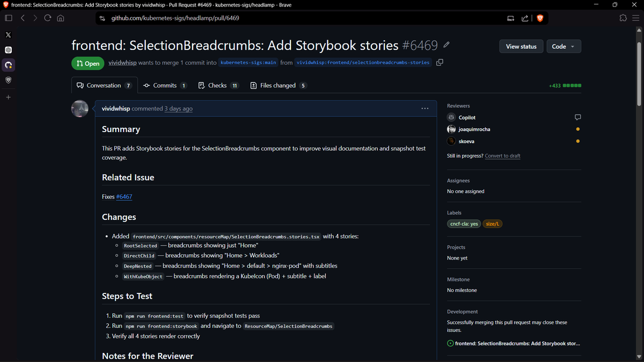The height and width of the screenshot is (362, 644).
Task: Open skoeva reviewer profile link
Action: (466, 141)
